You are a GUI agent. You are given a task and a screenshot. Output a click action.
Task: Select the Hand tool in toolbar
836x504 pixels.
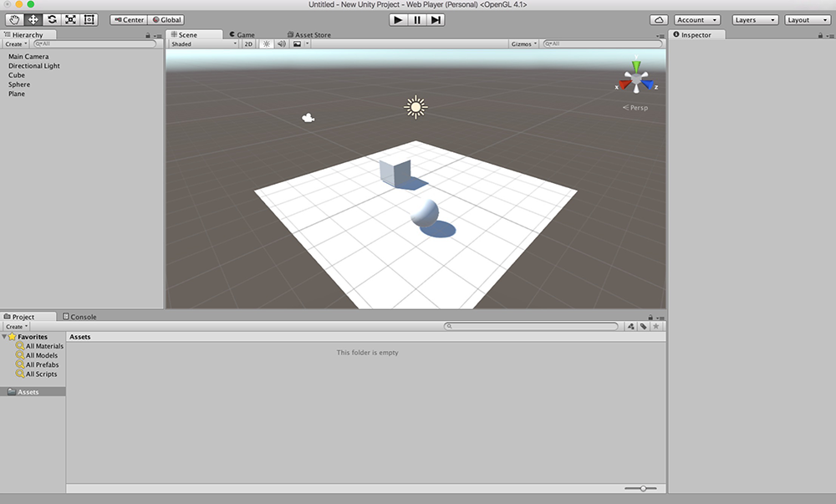(x=14, y=19)
